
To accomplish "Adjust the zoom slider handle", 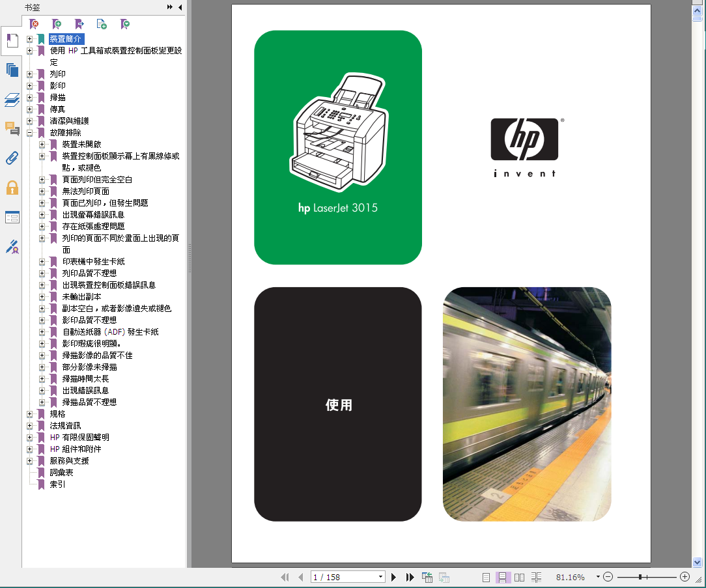I will coord(640,577).
